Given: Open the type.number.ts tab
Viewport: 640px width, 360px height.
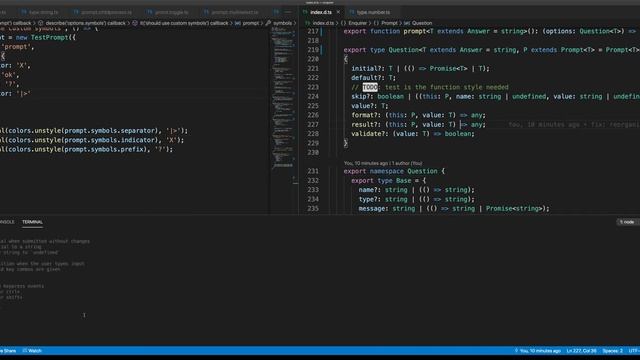Looking at the screenshot, I should pyautogui.click(x=373, y=12).
